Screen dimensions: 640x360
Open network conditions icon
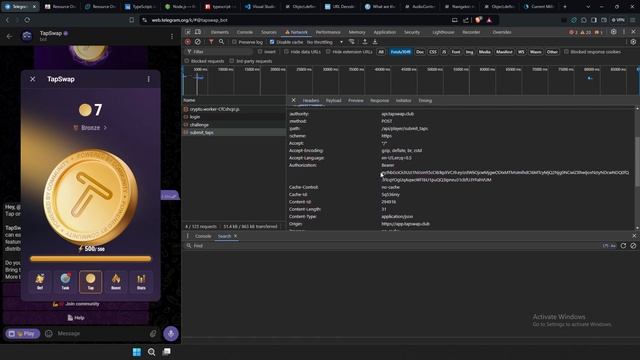pyautogui.click(x=351, y=42)
